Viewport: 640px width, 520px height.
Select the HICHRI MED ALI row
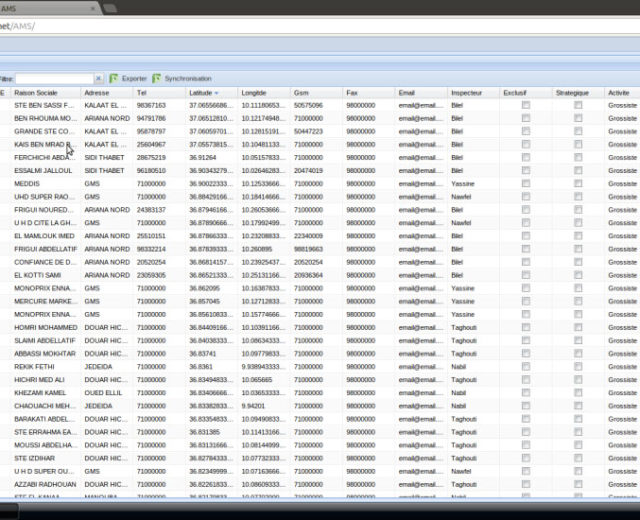click(x=40, y=380)
